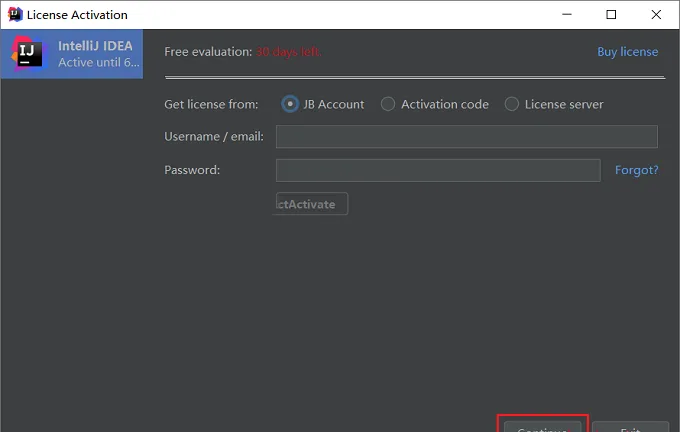
Task: Click the IJ product logo in the sidebar
Action: (29, 53)
